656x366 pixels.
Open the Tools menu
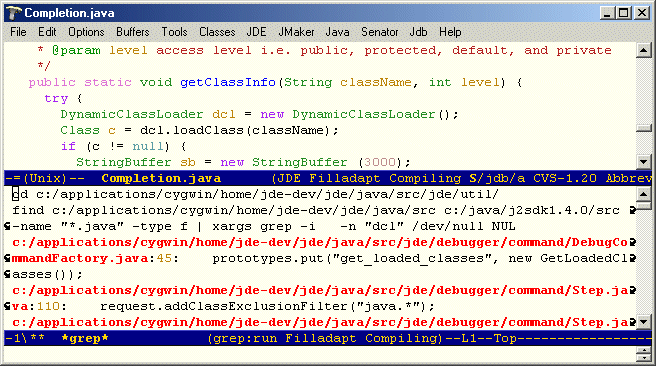[174, 32]
